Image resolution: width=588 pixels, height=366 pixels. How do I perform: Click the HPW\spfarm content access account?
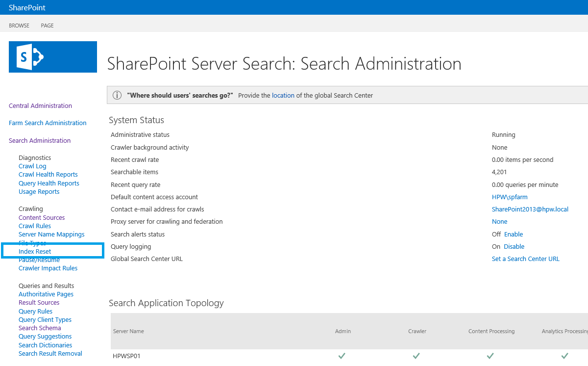tap(510, 197)
